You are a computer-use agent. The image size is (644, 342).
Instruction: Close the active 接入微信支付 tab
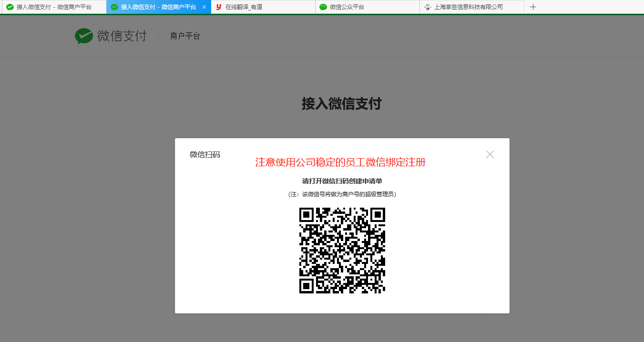click(204, 7)
